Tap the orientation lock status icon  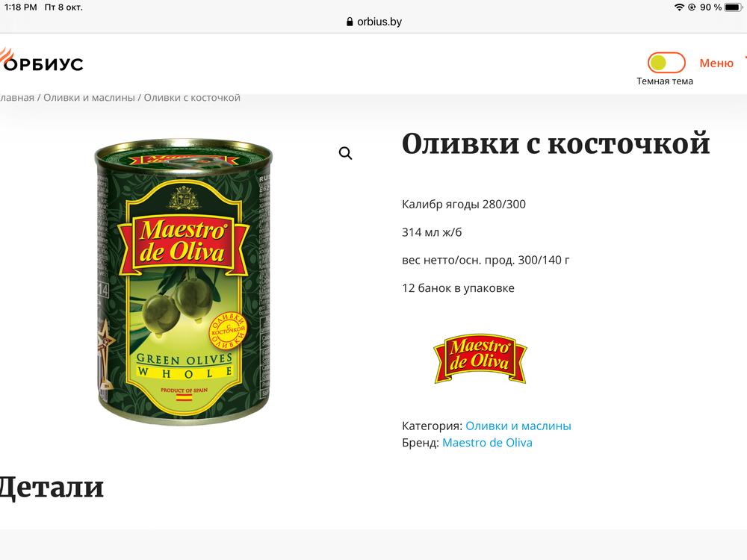[692, 7]
